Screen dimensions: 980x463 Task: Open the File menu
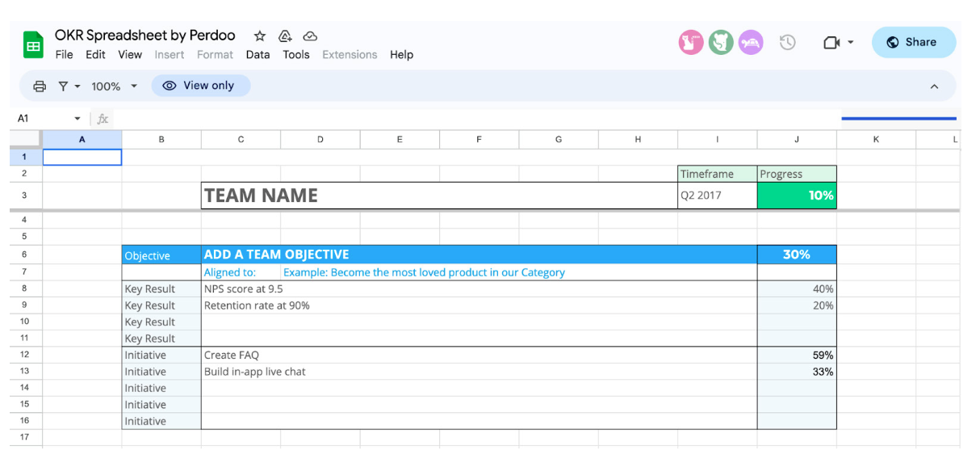point(64,55)
